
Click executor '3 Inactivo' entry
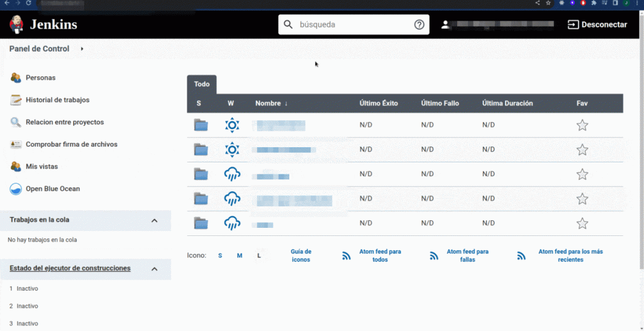(x=24, y=323)
